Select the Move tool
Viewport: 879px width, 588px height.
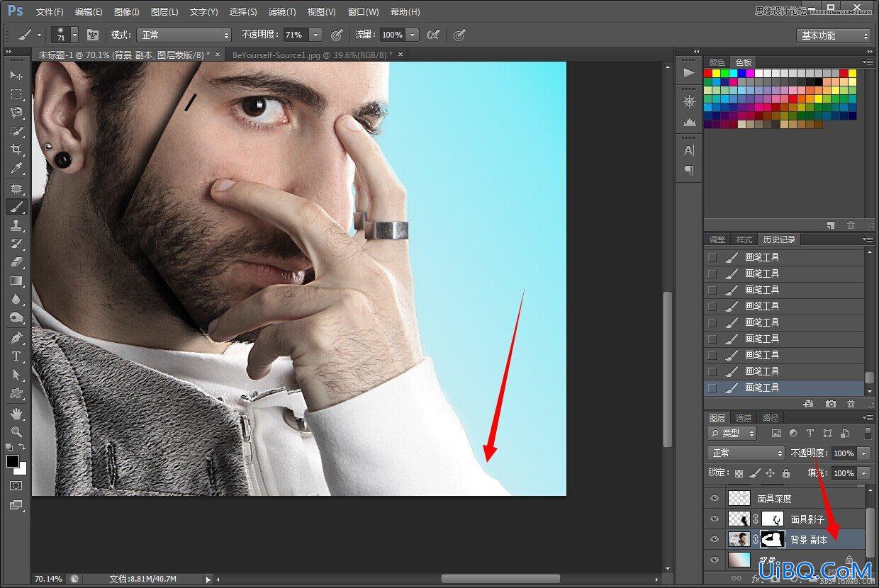(16, 75)
